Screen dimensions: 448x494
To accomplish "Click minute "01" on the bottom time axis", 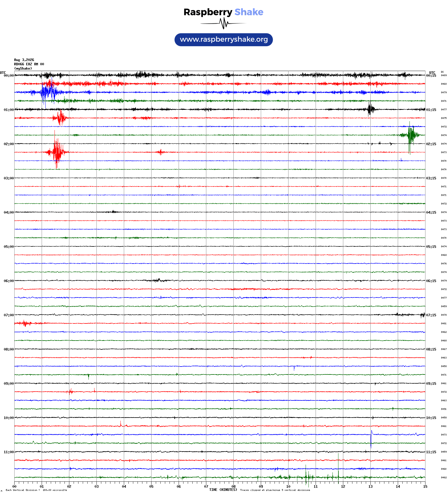I will (42, 487).
